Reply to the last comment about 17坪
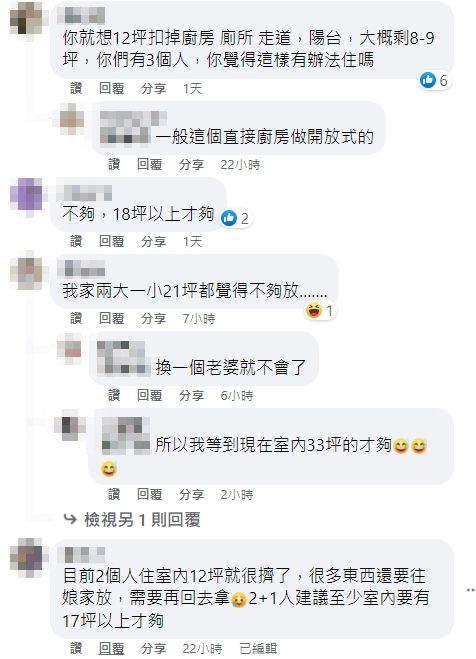 coord(111,648)
